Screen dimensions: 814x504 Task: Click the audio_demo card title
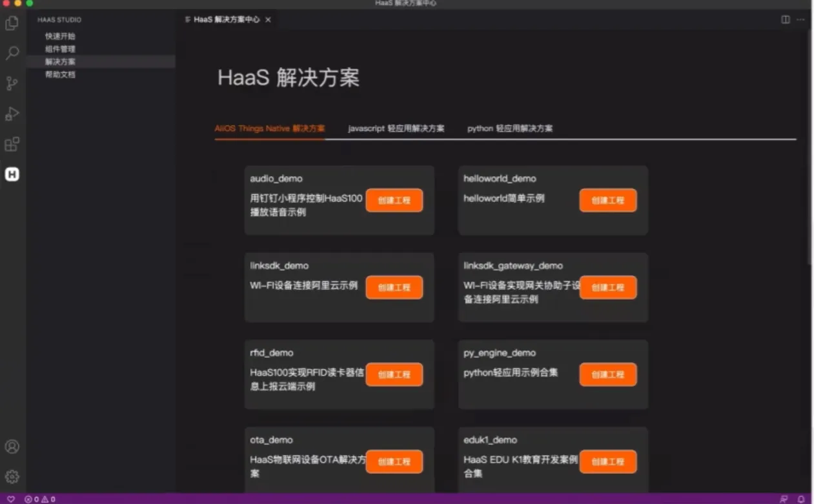click(x=276, y=179)
